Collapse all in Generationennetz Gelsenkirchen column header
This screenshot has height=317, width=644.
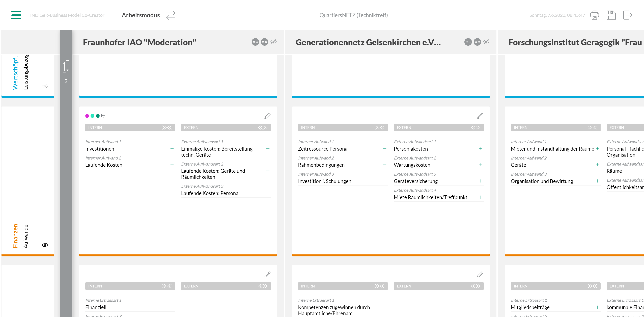[x=468, y=42]
